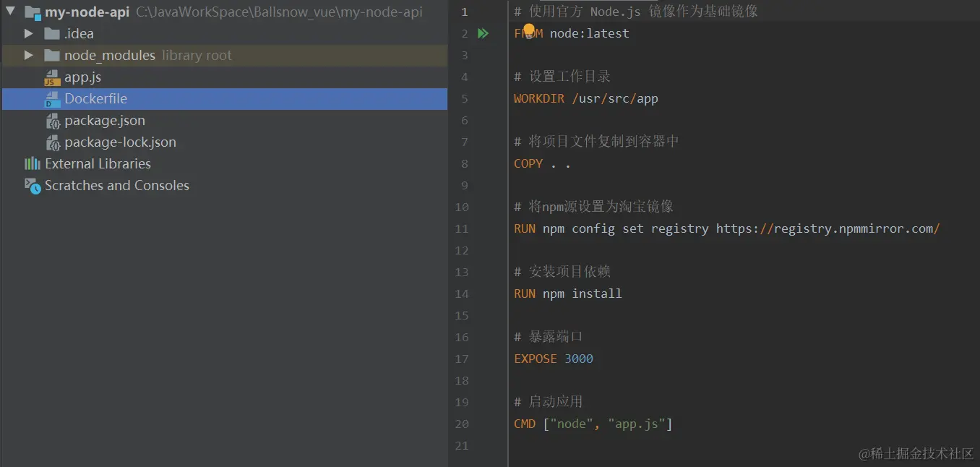Image resolution: width=980 pixels, height=467 pixels.
Task: Click the package-lock.json file icon
Action: coord(52,142)
